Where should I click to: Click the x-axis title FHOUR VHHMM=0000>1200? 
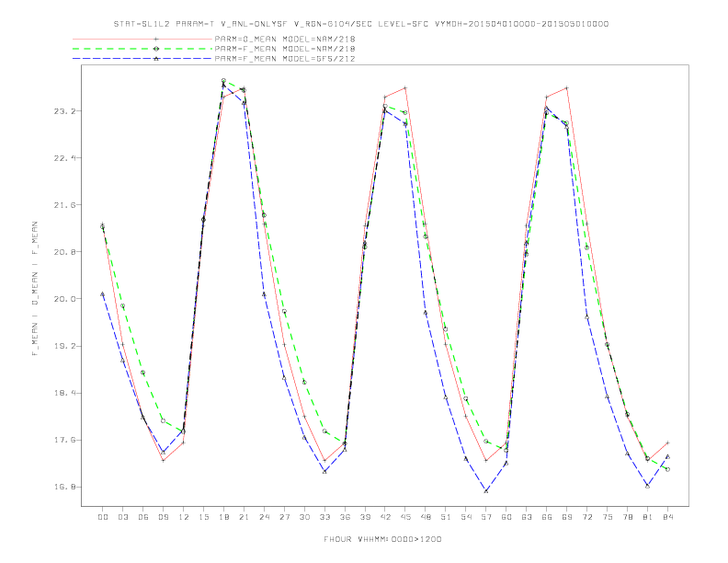pyautogui.click(x=382, y=539)
